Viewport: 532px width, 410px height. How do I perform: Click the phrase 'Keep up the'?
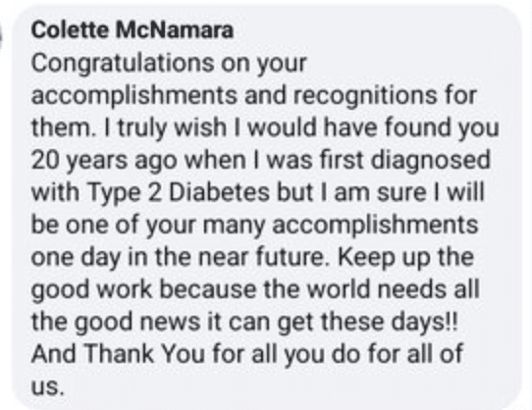405,258
